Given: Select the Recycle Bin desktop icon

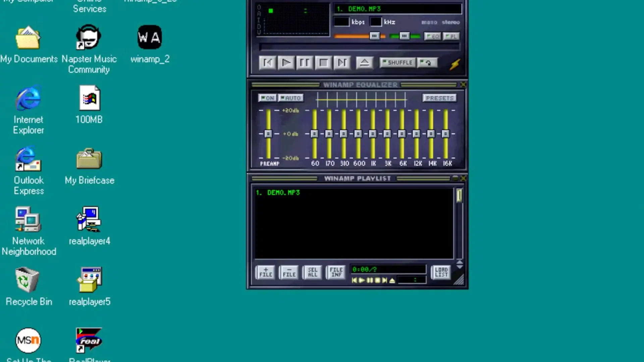Looking at the screenshot, I should 29,287.
